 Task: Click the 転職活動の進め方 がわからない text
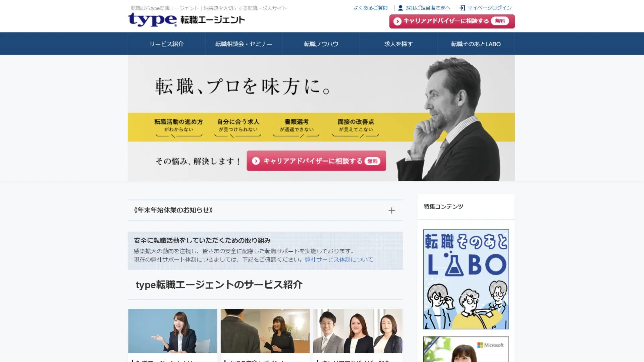pyautogui.click(x=178, y=125)
